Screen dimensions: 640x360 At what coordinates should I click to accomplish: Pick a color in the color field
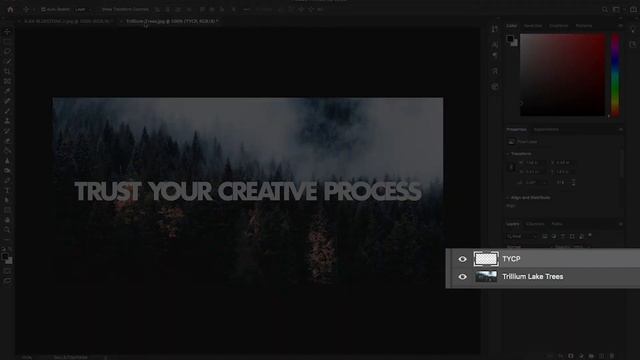562,75
